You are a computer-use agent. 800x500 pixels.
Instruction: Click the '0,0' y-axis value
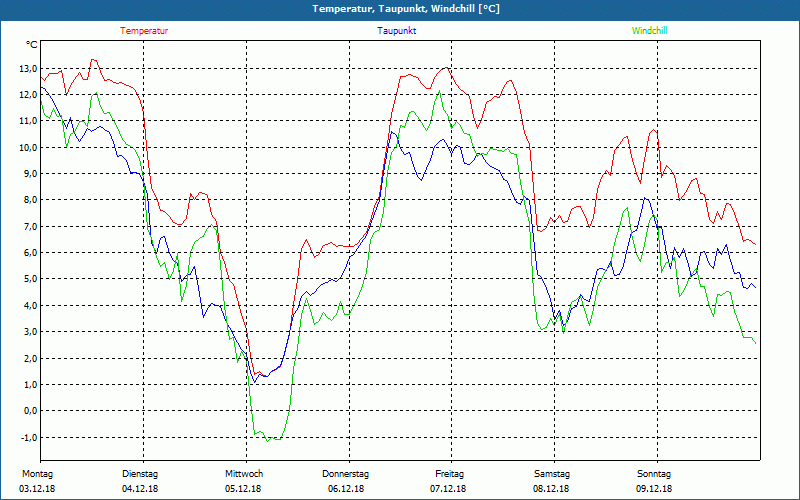coord(30,411)
